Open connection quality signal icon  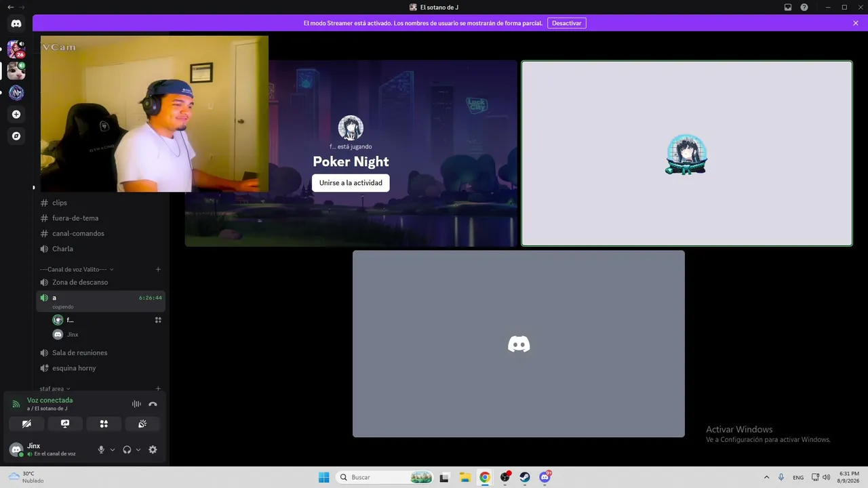click(x=16, y=404)
